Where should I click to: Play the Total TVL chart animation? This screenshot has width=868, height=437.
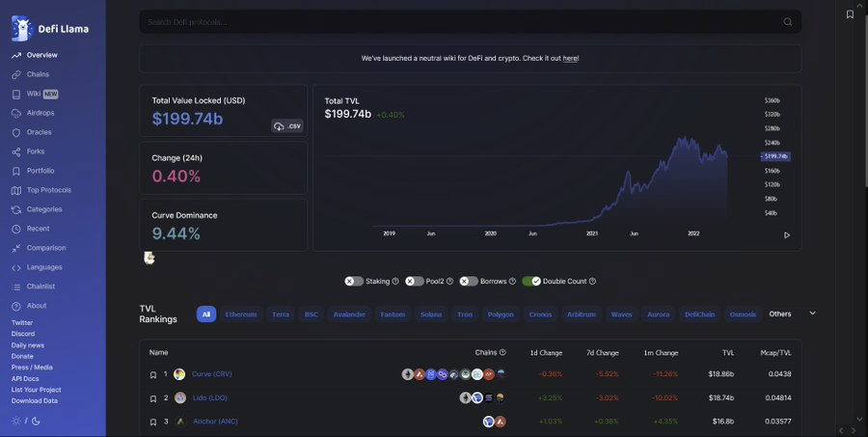787,235
